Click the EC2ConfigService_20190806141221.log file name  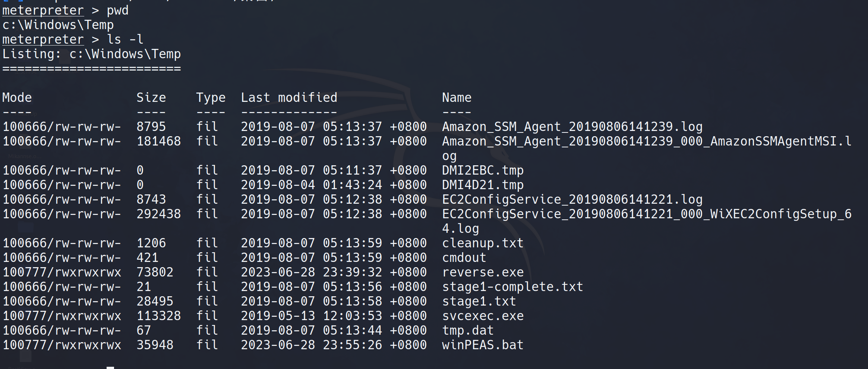572,200
